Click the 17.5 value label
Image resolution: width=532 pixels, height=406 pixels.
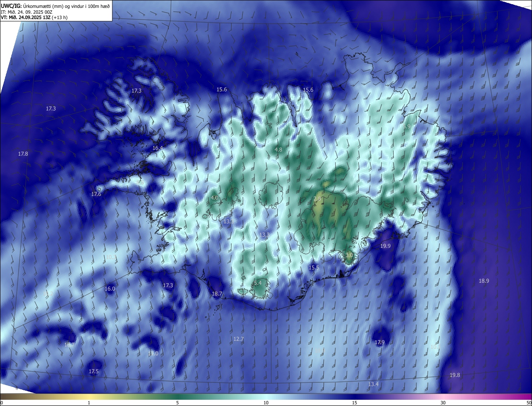94,372
